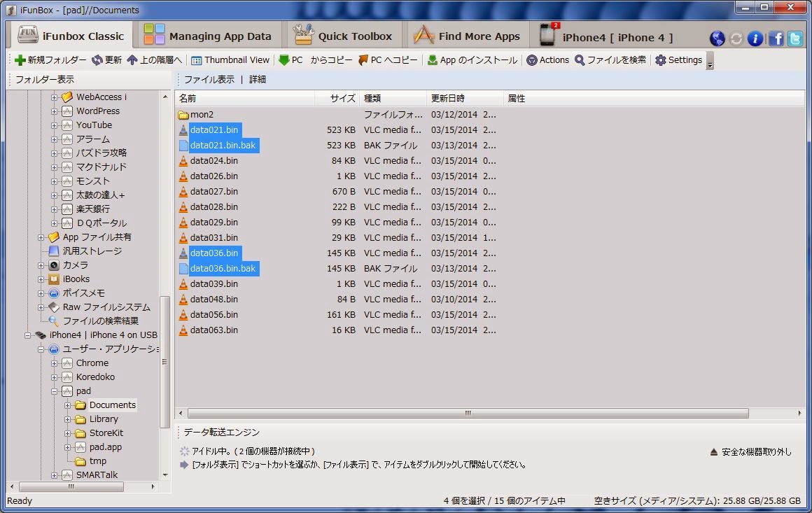Click the file list horizontal scrollbar
This screenshot has height=513, width=812.
tap(468, 413)
